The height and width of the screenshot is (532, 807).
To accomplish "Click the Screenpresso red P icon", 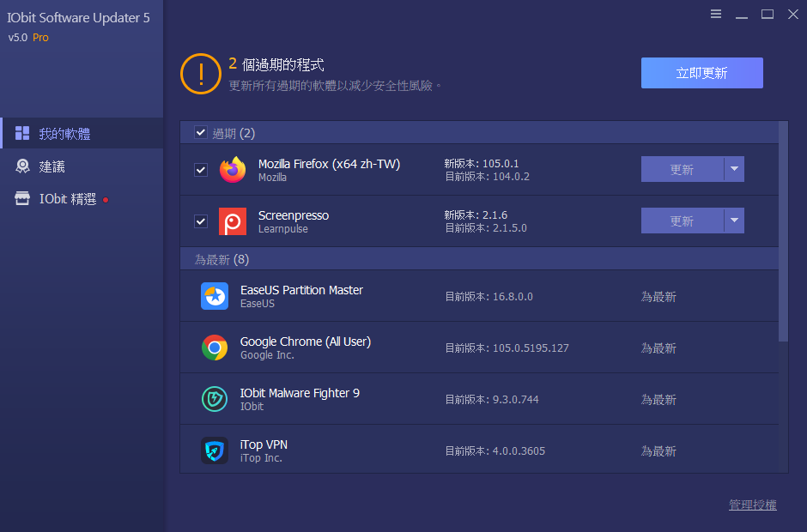I will click(x=233, y=221).
